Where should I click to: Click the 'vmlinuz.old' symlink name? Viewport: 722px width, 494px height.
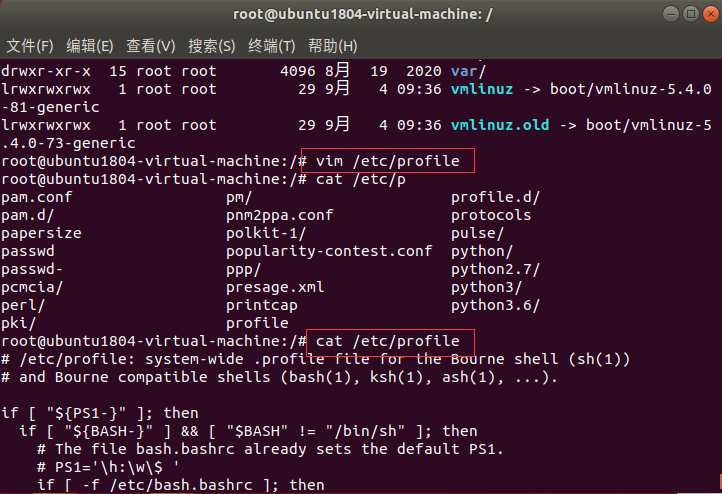tap(500, 125)
